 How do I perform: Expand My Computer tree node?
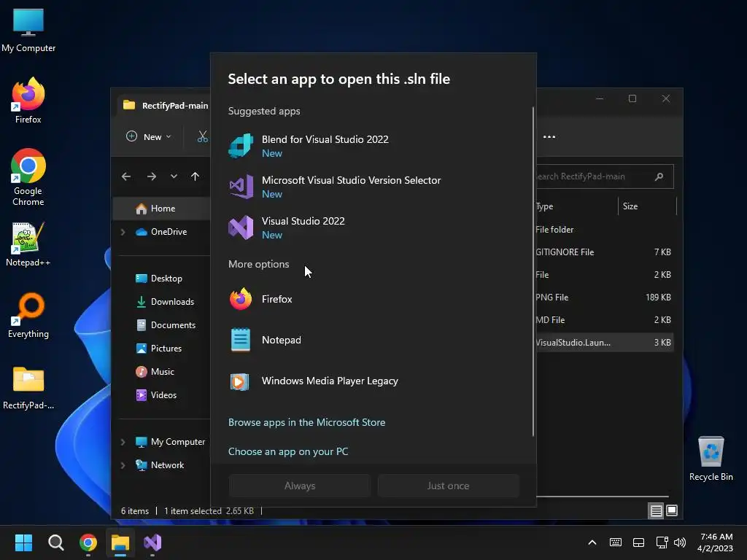[123, 442]
